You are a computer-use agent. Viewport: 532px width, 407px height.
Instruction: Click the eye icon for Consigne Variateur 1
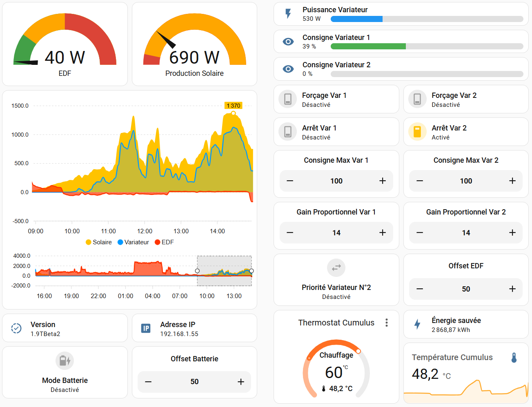pos(288,42)
